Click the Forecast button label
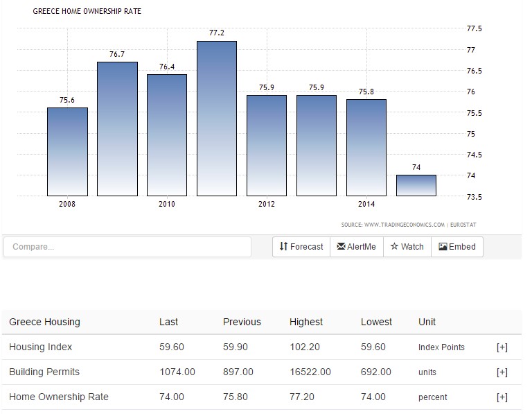 tap(306, 247)
